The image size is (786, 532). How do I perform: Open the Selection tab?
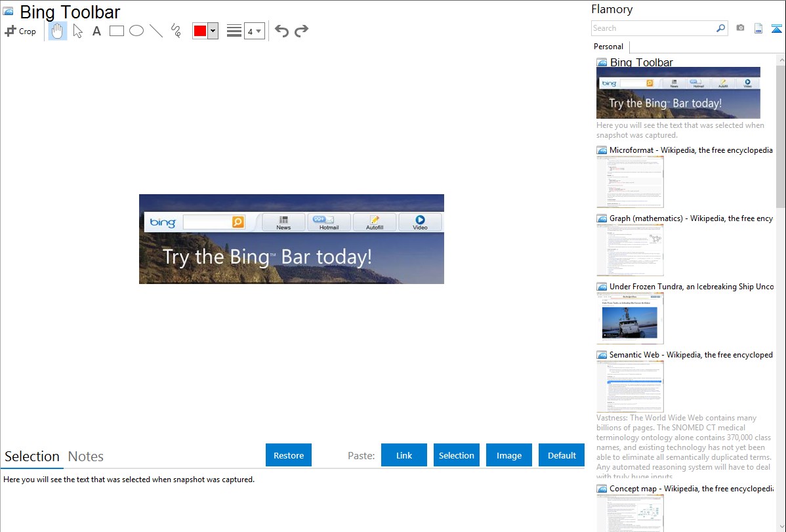[32, 457]
